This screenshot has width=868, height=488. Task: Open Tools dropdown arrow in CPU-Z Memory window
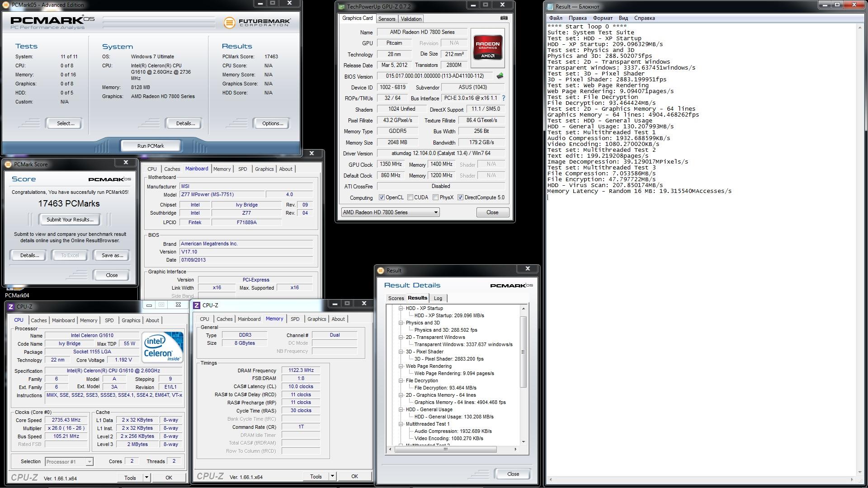coord(332,476)
